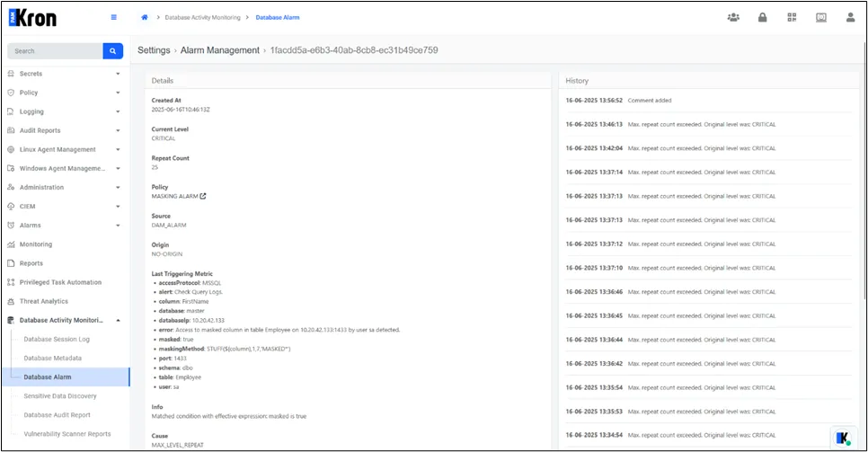
Task: Click the MASKING ALARM policy text
Action: (175, 196)
